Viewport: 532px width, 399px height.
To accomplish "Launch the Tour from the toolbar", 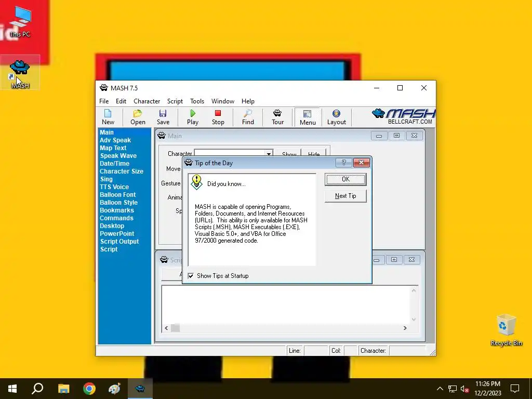I will pos(277,117).
